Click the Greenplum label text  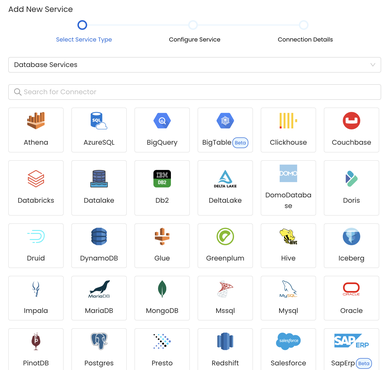pyautogui.click(x=225, y=258)
